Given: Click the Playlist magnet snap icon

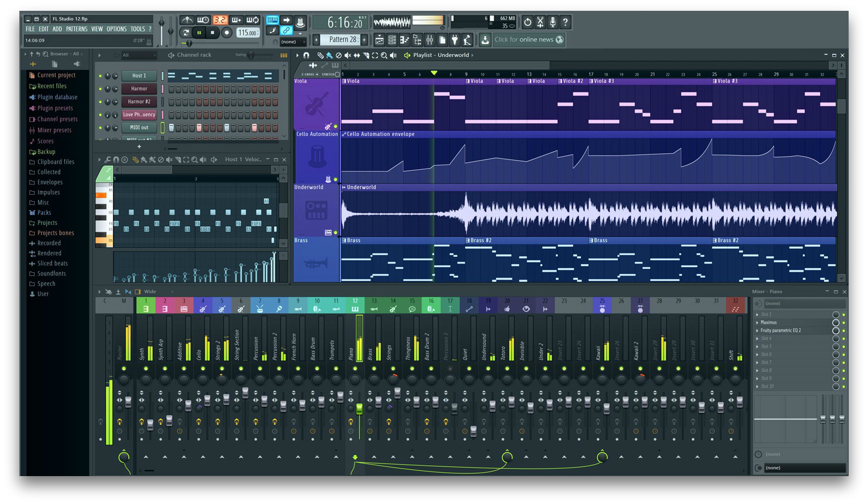Looking at the screenshot, I should (x=306, y=55).
